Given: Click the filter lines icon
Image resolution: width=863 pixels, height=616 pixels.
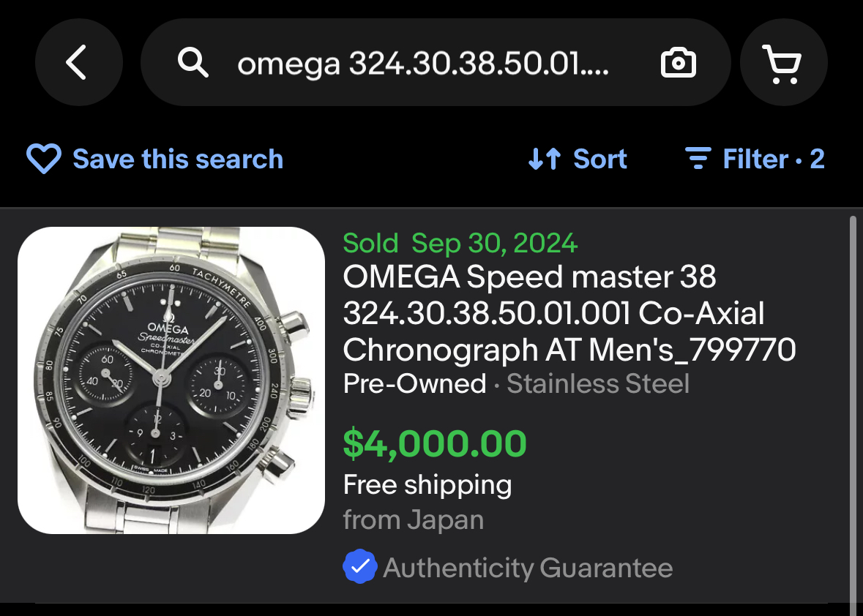Looking at the screenshot, I should point(698,158).
